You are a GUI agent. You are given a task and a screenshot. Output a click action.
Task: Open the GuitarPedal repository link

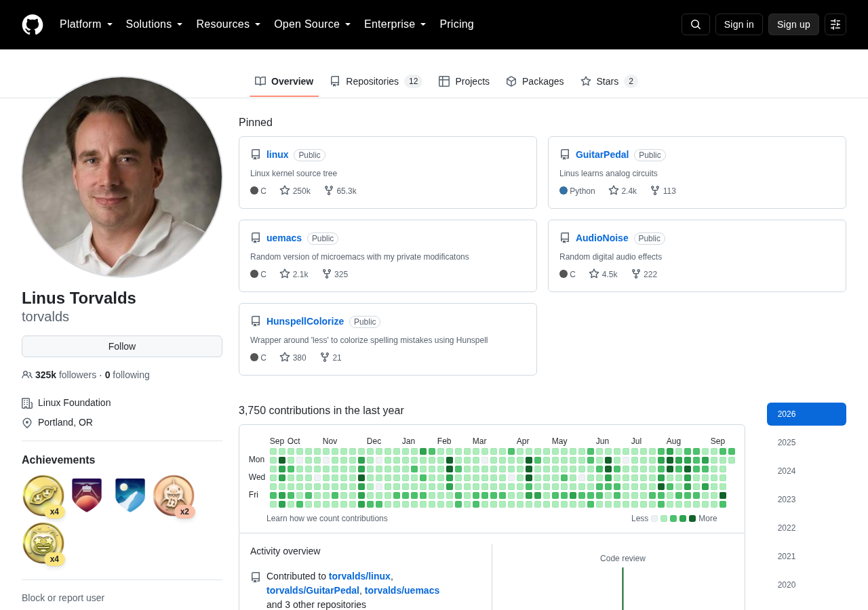pos(602,155)
